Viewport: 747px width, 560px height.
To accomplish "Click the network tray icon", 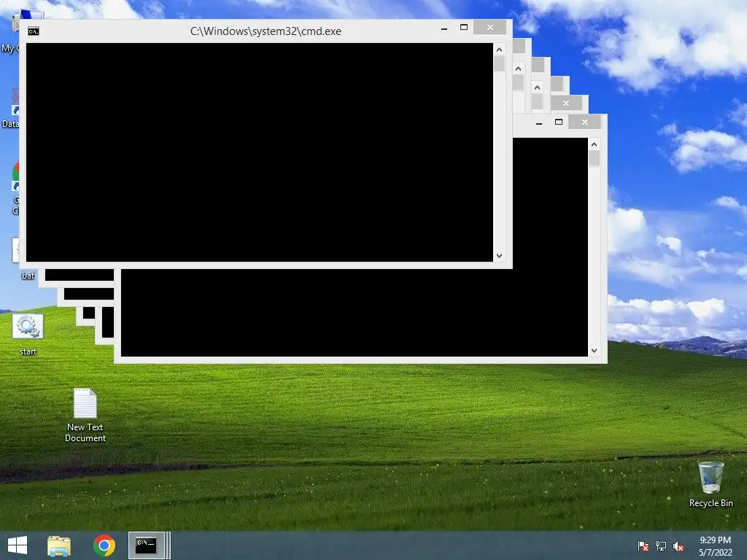I will tap(661, 546).
